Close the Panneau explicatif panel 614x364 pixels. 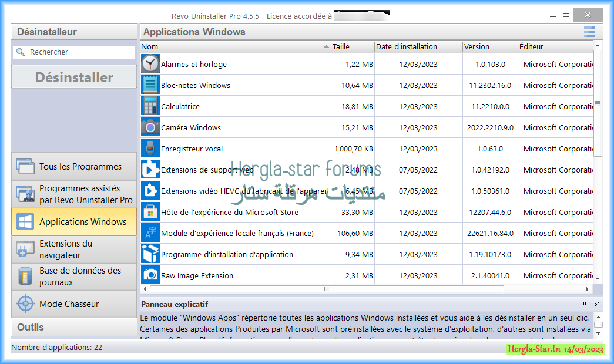pos(596,304)
